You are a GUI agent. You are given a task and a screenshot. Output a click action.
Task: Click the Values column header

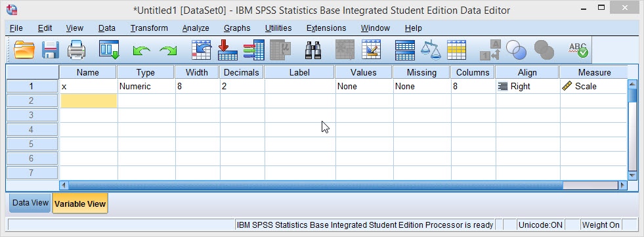pos(364,72)
